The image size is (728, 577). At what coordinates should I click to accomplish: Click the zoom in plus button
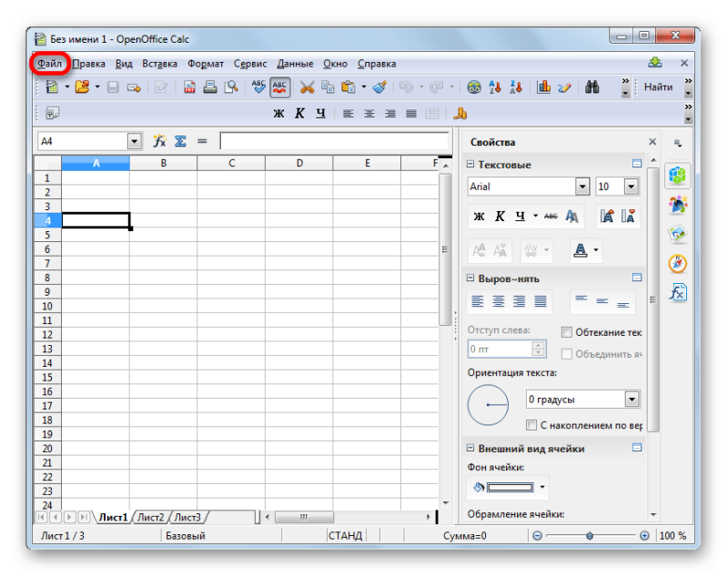pyautogui.click(x=644, y=536)
